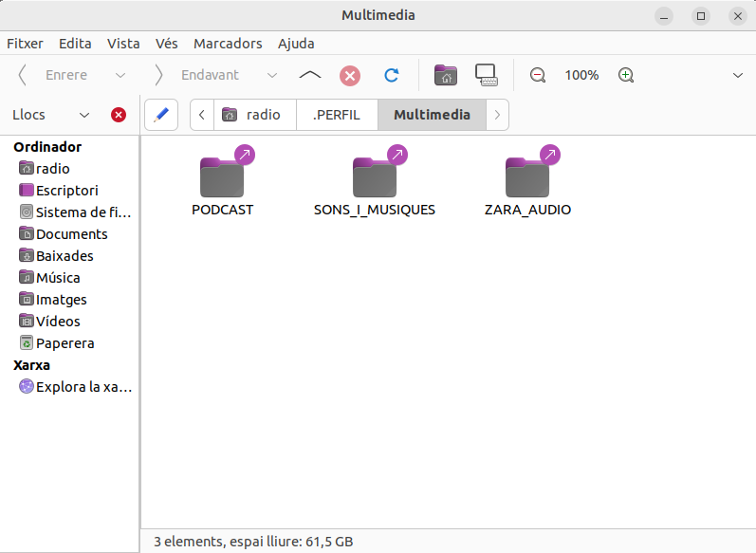The image size is (756, 553).
Task: Click the zoom in magnifier icon
Action: coord(625,75)
